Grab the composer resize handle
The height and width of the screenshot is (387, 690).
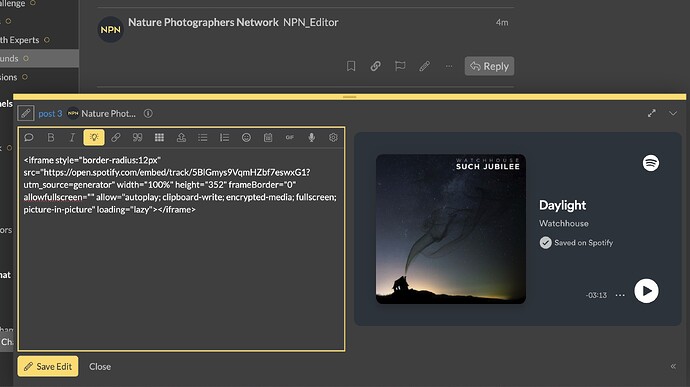(349, 97)
